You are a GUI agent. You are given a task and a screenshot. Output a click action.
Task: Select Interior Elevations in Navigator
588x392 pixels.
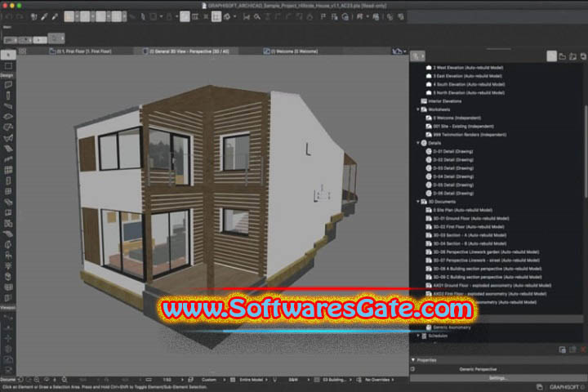(445, 101)
